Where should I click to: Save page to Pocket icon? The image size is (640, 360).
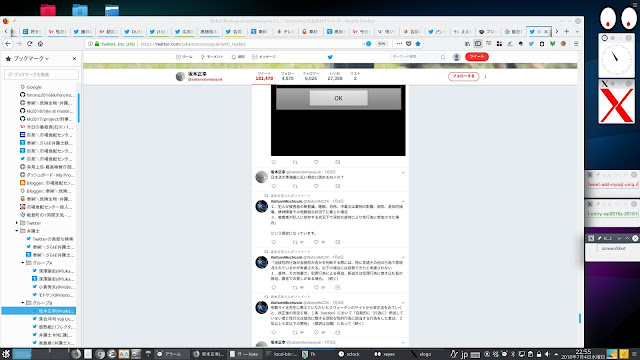(x=409, y=44)
